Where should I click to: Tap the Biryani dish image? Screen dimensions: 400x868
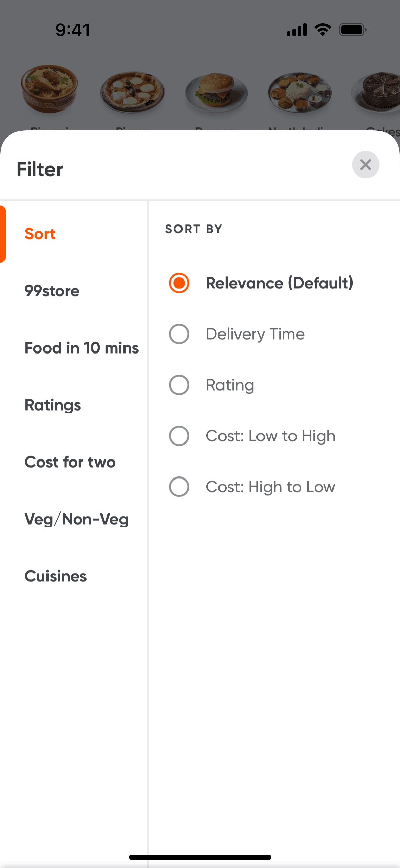50,88
